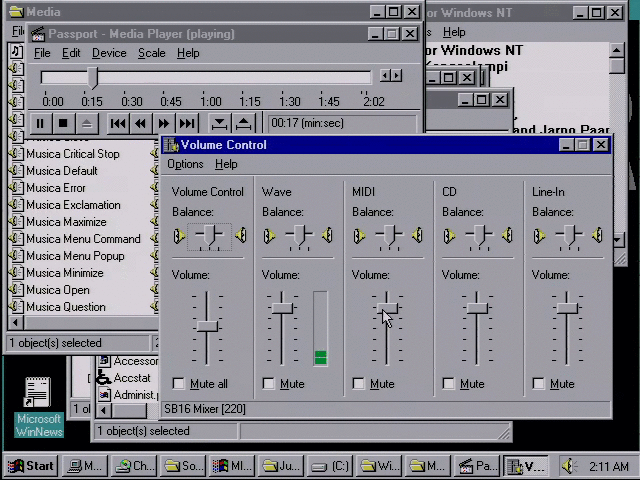Click the Microsoft WinNews desktop shortcut
Screen dimensions: 640x480
39,407
